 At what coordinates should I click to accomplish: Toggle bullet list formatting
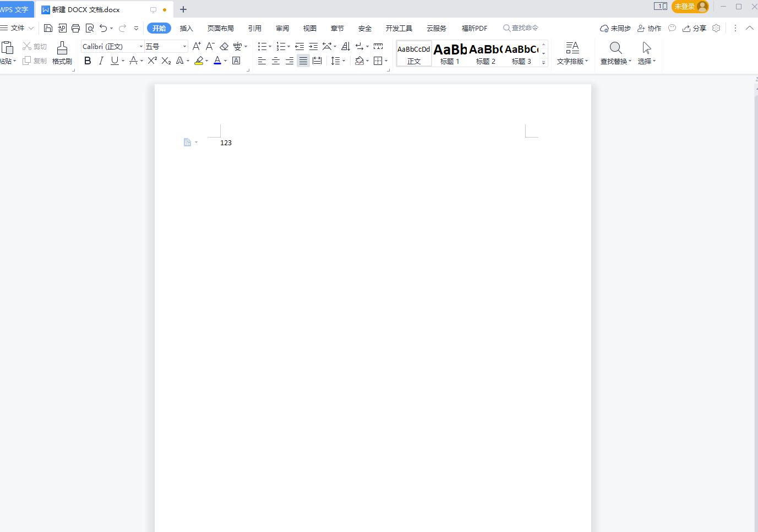click(263, 46)
